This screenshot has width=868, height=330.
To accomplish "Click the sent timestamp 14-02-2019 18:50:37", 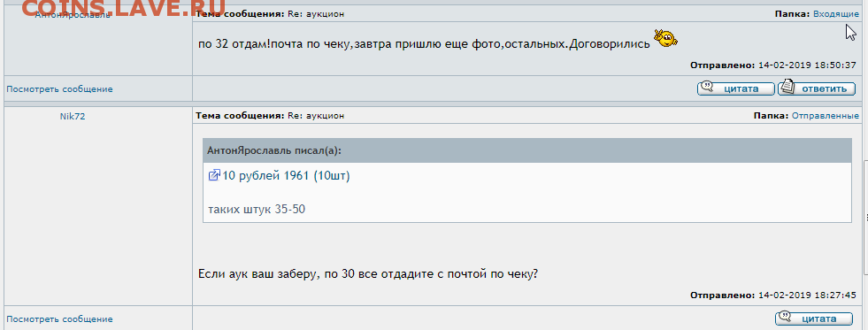I will point(807,65).
